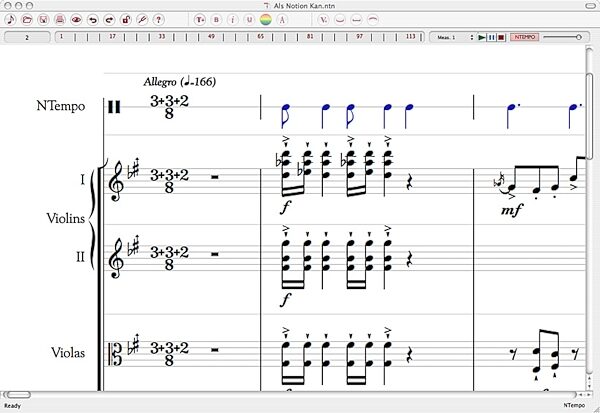
Task: Jump to measure 49 on timeline
Action: [x=211, y=37]
